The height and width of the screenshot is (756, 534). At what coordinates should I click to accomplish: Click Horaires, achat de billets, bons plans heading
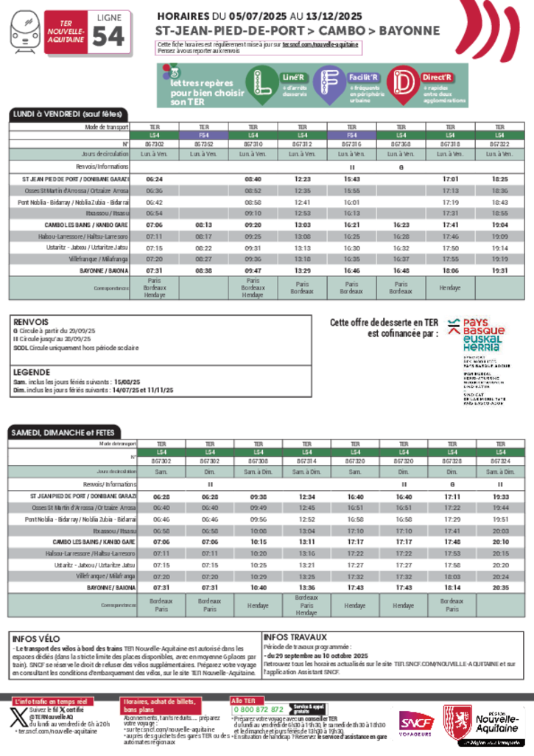160,705
